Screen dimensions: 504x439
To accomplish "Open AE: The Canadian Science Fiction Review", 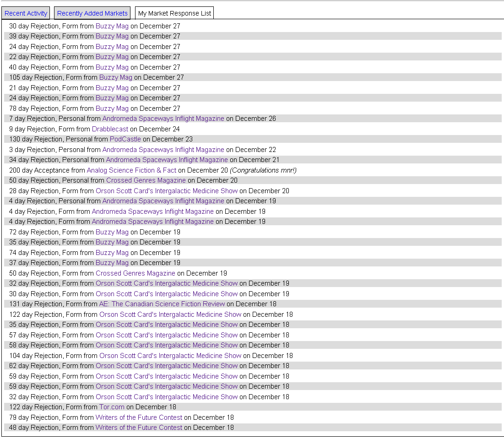I will [162, 304].
